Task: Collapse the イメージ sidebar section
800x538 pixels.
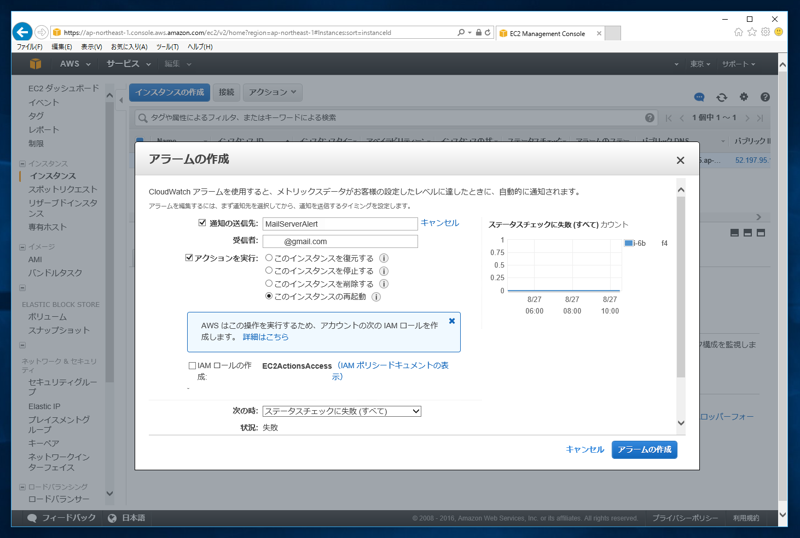Action: point(22,247)
